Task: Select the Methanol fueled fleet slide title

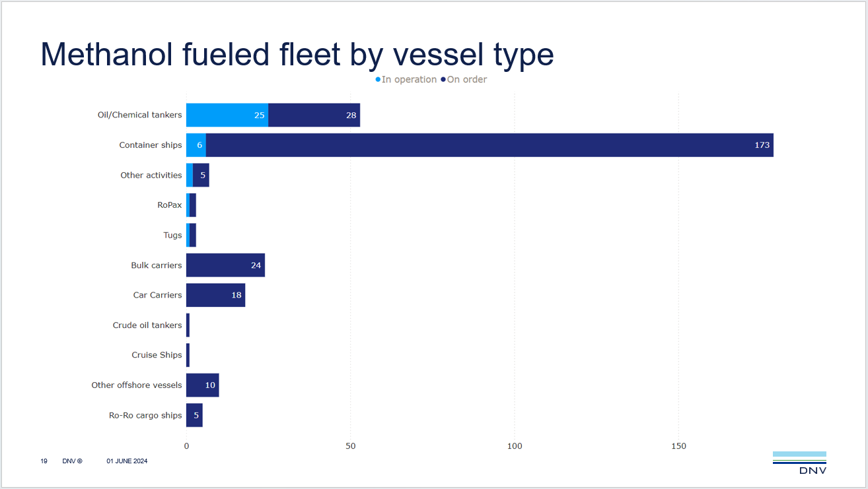Action: click(x=297, y=54)
